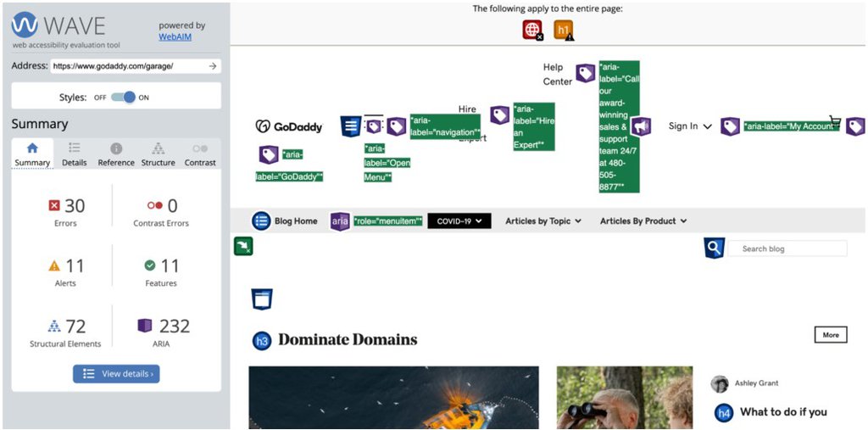The width and height of the screenshot is (868, 430).
Task: Expand the COVID-19 dropdown
Action: tap(459, 221)
